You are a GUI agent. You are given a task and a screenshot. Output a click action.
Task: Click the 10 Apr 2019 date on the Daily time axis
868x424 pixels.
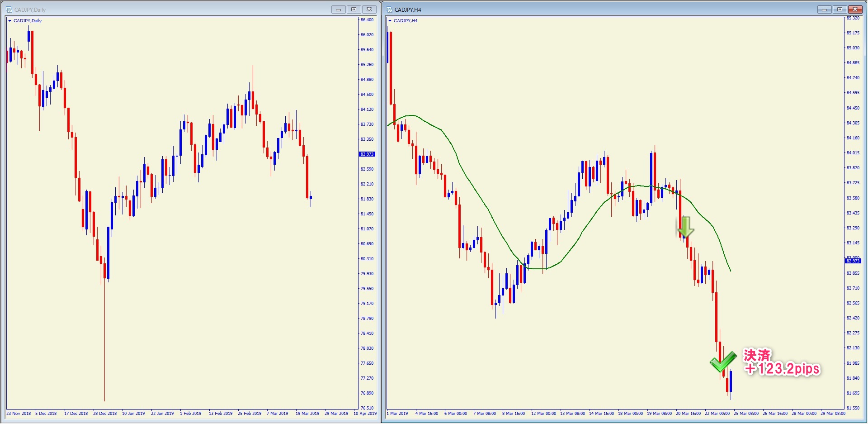[x=365, y=414]
